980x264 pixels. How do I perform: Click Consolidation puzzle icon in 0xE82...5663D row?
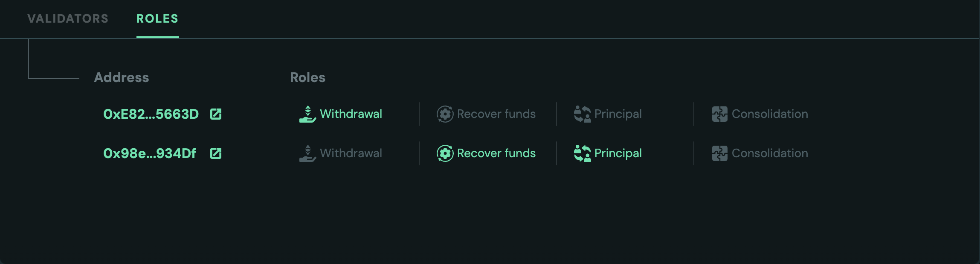(719, 114)
